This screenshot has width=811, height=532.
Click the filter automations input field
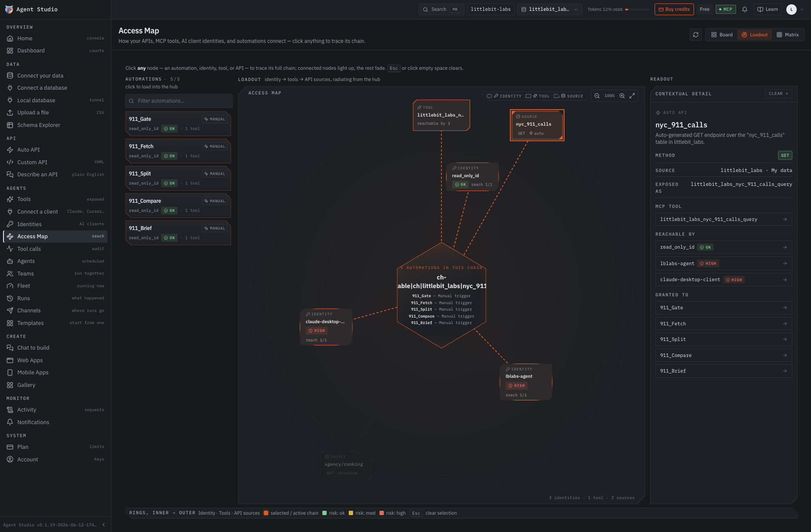(179, 101)
